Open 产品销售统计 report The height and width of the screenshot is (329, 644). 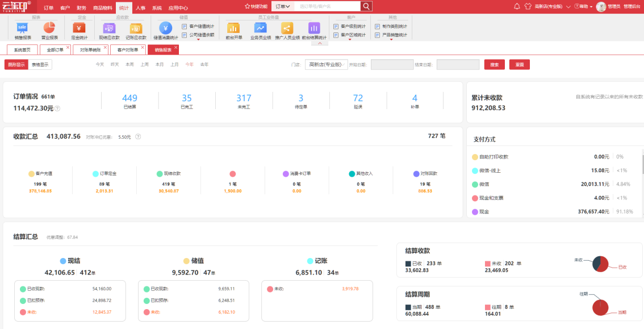pyautogui.click(x=391, y=35)
